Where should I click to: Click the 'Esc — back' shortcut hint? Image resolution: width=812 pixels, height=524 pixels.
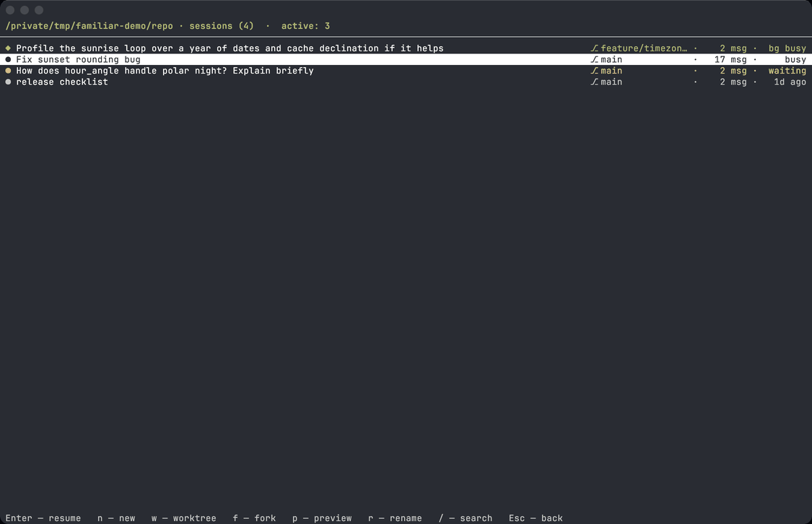pyautogui.click(x=536, y=518)
